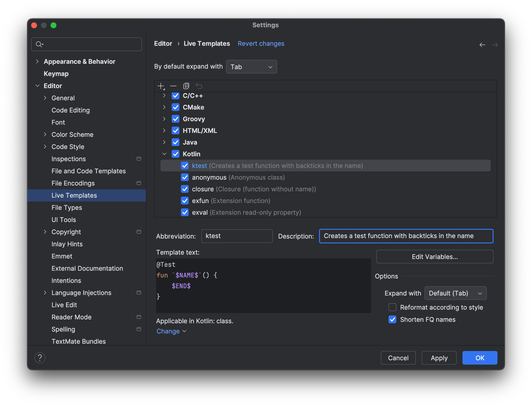The image size is (532, 406).
Task: Open Code Editing settings page
Action: pos(71,110)
